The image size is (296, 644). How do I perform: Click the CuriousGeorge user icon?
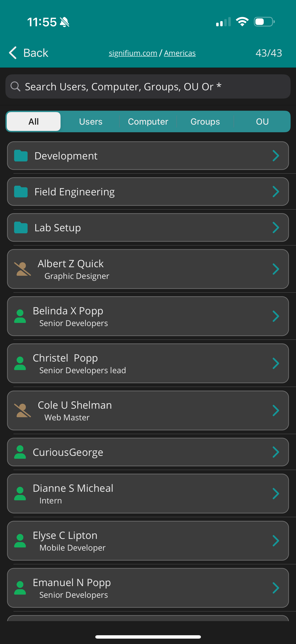pos(20,452)
